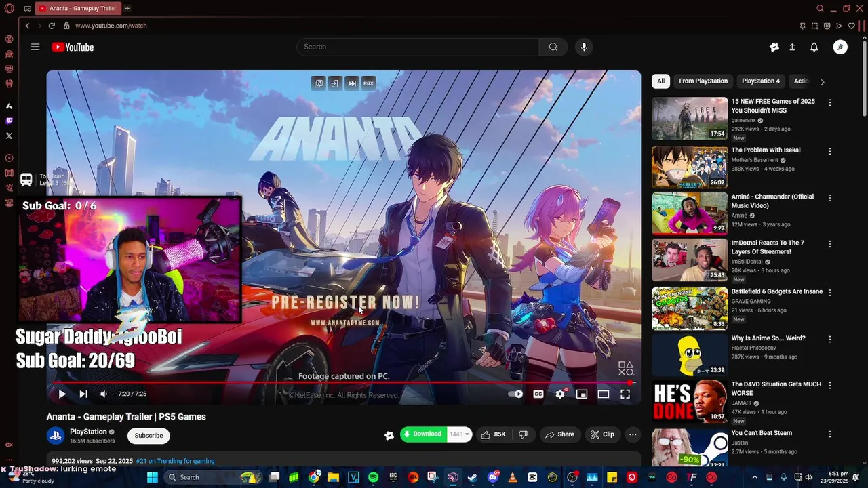Click the RGX overlay button on video
Image resolution: width=868 pixels, height=488 pixels.
tap(368, 83)
